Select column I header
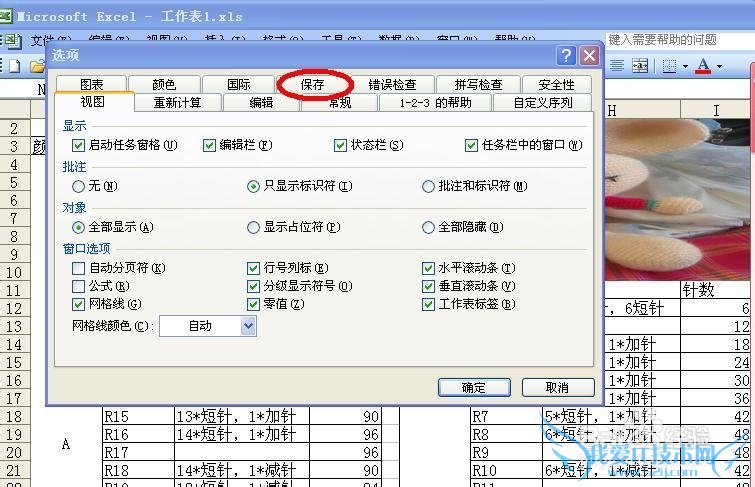Viewport: 755px width, 487px height. coord(716,110)
